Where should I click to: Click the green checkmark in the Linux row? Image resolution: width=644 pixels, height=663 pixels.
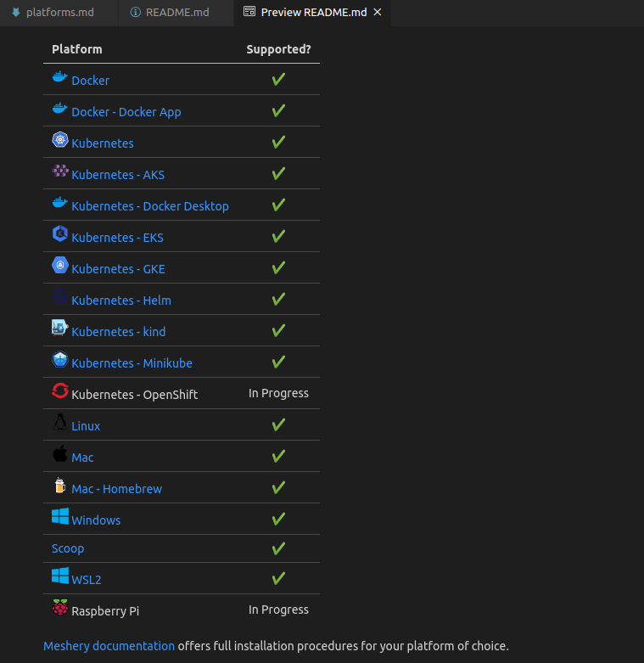click(278, 424)
